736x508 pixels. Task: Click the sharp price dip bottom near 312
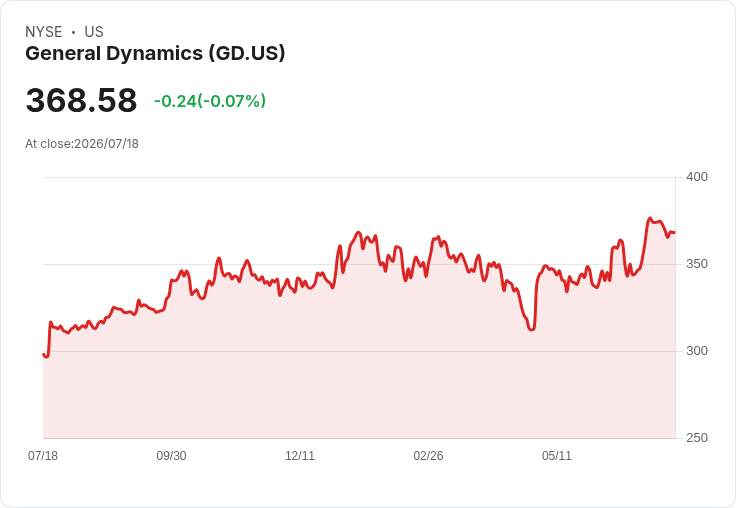pyautogui.click(x=531, y=330)
